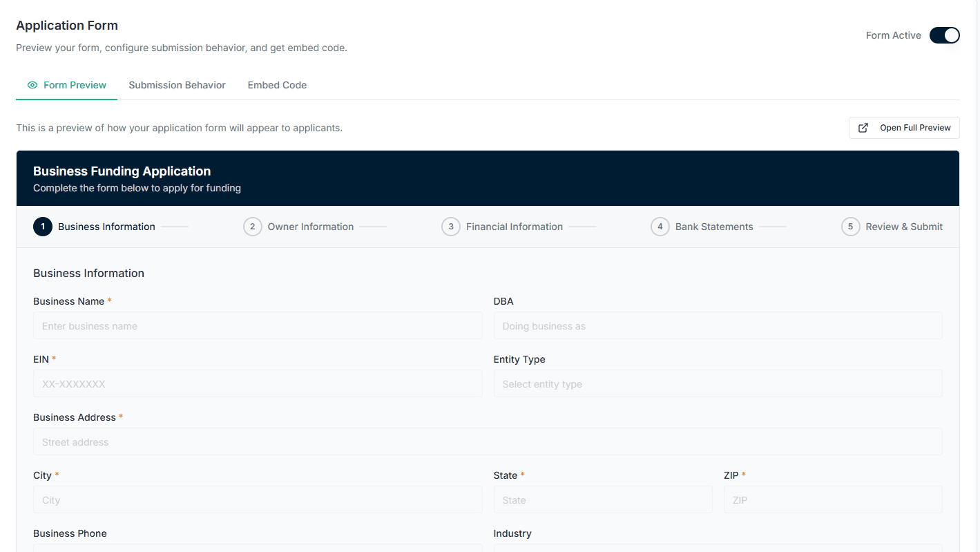Click the eye icon on Form Preview tab

[32, 85]
